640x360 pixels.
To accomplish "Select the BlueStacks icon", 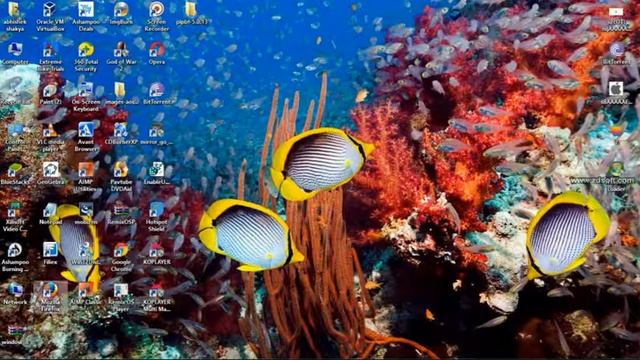I will 15,170.
